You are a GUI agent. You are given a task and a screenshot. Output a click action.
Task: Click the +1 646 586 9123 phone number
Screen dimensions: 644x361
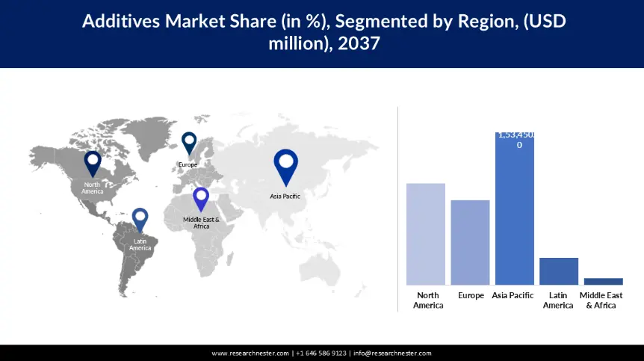click(321, 354)
